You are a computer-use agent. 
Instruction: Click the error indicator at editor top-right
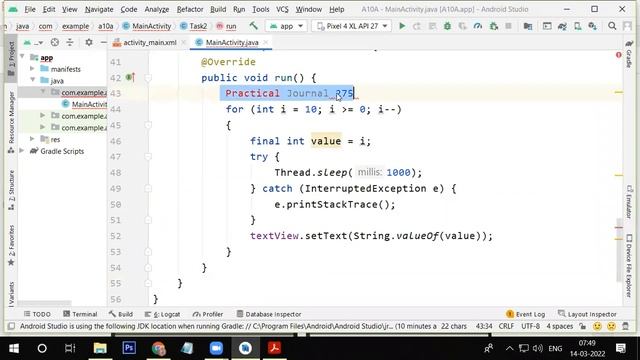pos(619,55)
